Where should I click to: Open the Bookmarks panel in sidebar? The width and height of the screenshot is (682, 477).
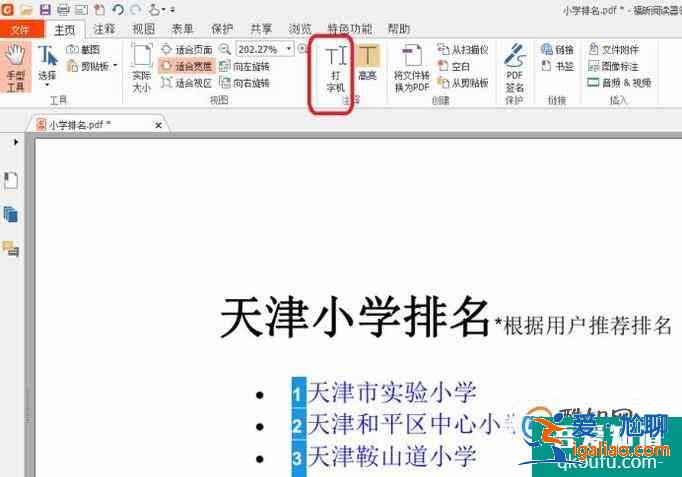click(x=11, y=181)
